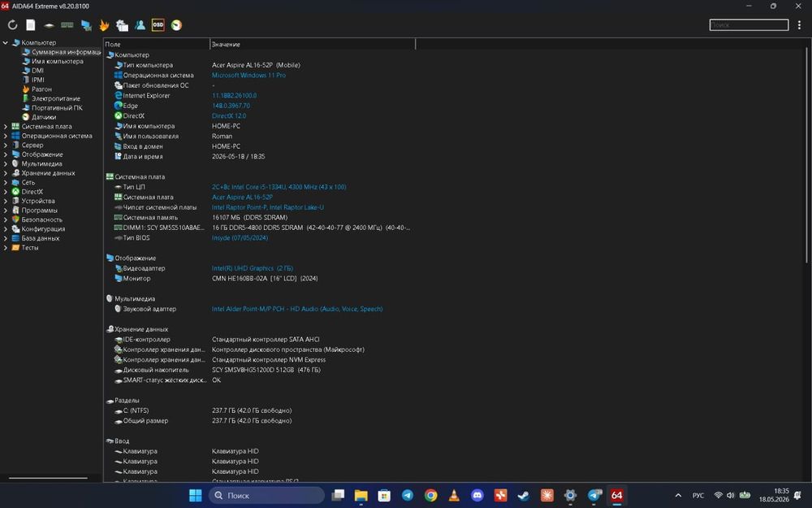Click the Refresh circular arrow toolbar icon
Screen dimensions: 812x508
point(12,25)
